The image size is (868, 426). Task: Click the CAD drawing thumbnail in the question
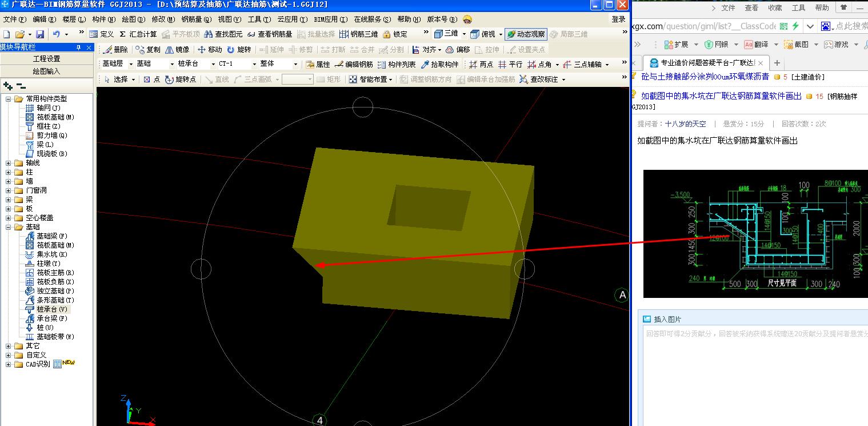755,233
